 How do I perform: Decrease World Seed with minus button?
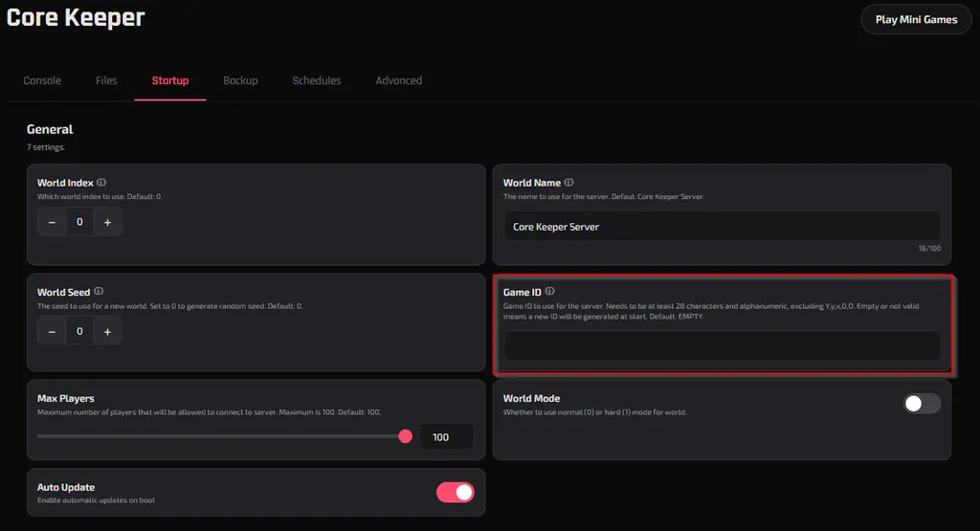[x=52, y=332]
